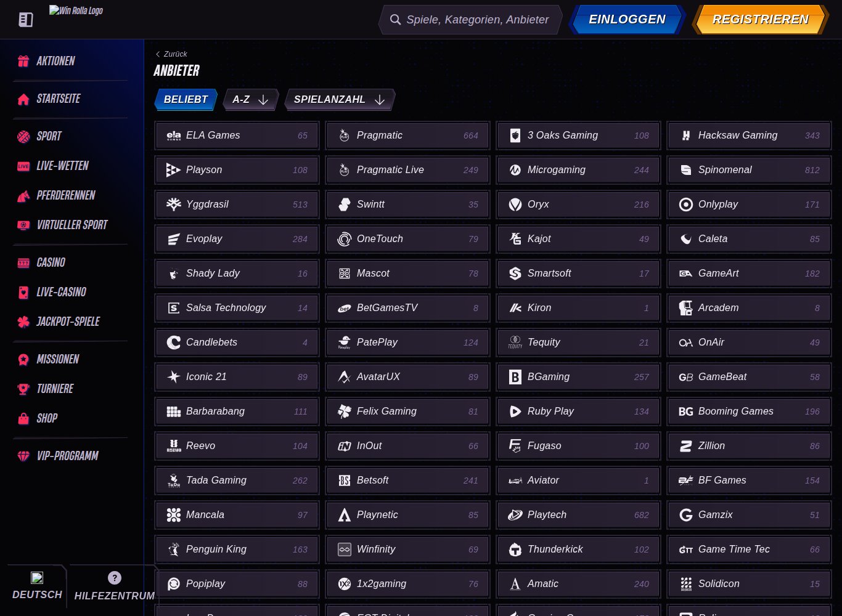Click the Startseite house icon
This screenshot has height=616, width=842.
(23, 99)
